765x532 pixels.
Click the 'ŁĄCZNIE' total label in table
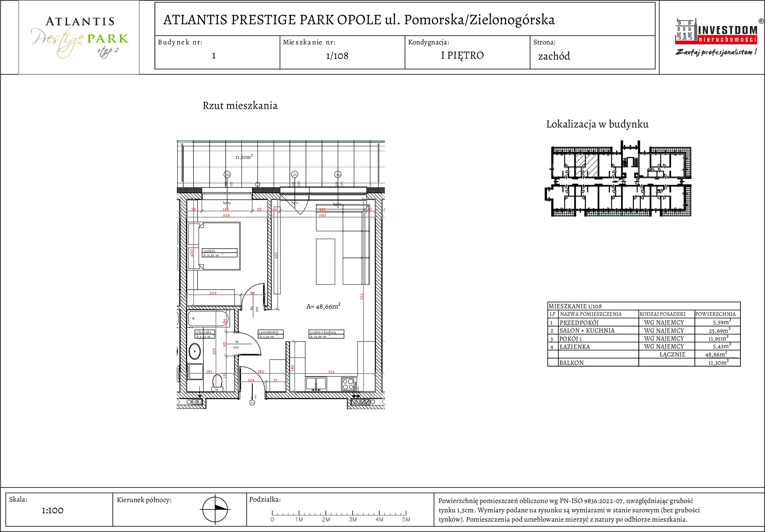click(672, 354)
